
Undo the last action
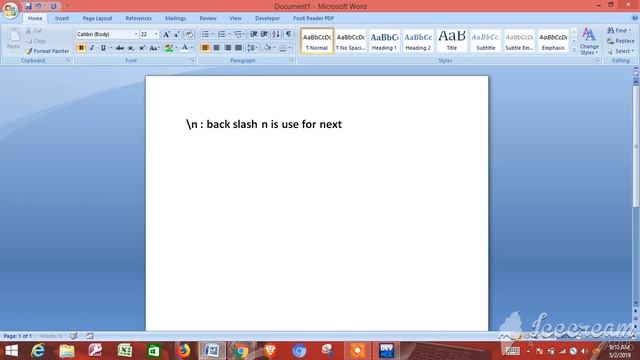coord(39,6)
